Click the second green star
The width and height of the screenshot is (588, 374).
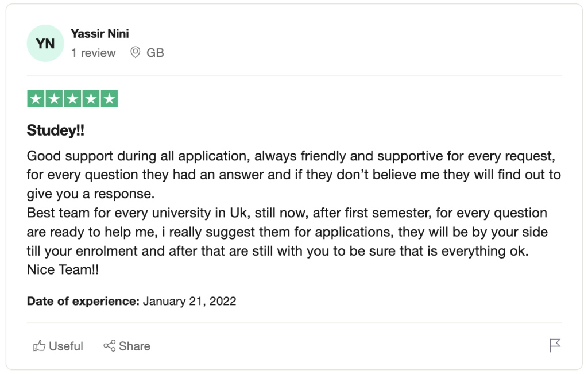pyautogui.click(x=54, y=99)
